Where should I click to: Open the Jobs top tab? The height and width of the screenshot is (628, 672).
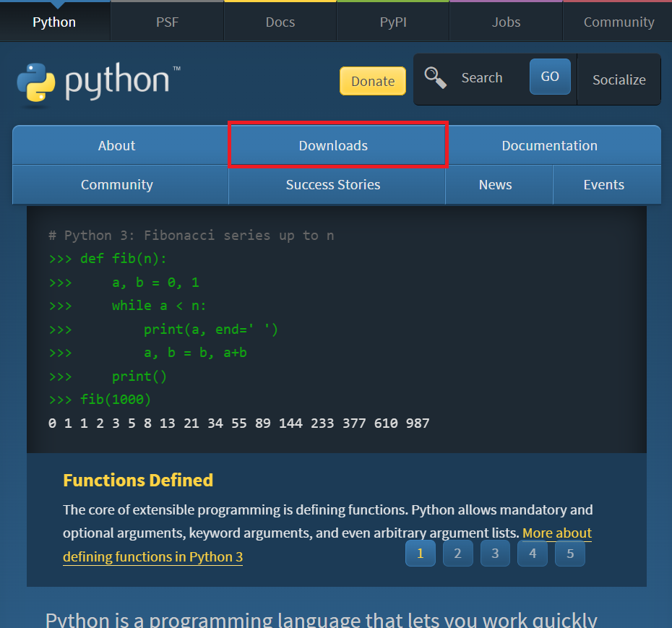pyautogui.click(x=506, y=22)
